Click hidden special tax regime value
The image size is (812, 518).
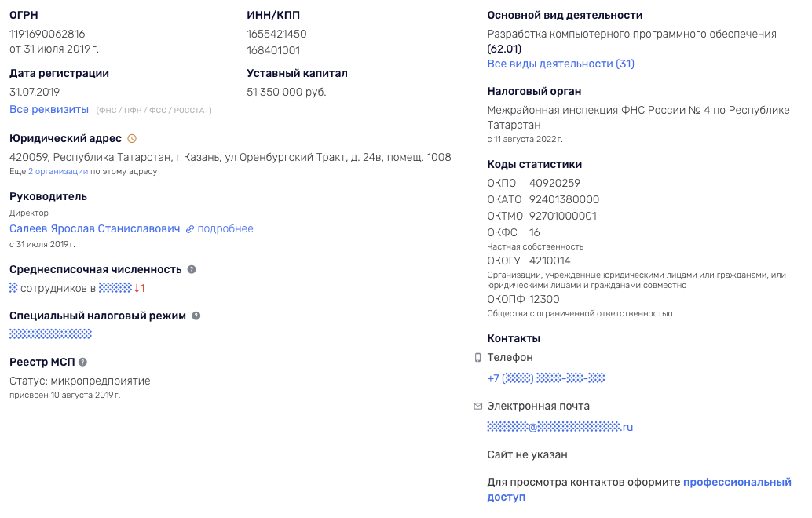pyautogui.click(x=50, y=334)
